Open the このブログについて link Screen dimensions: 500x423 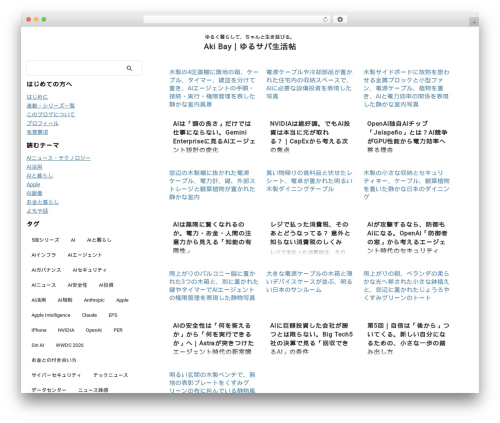[x=51, y=114]
